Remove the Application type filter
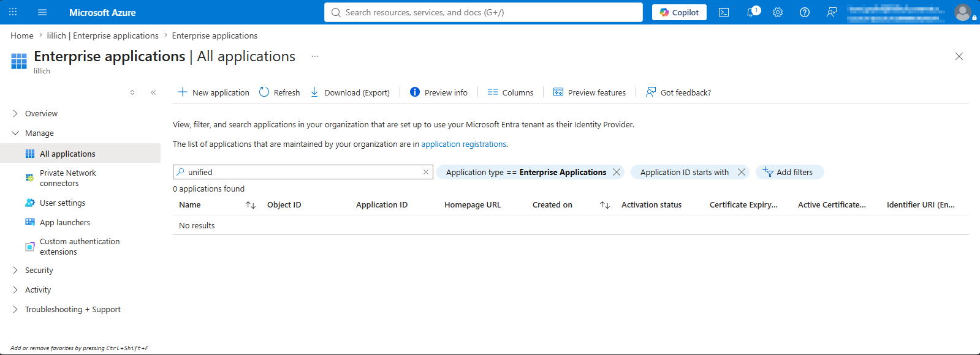 tap(617, 172)
